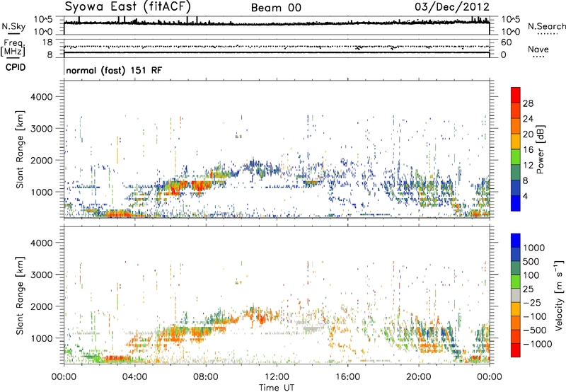The width and height of the screenshot is (566, 392).
Task: Pick the light green 12–16 dB colorbar segment
Action: coord(516,157)
